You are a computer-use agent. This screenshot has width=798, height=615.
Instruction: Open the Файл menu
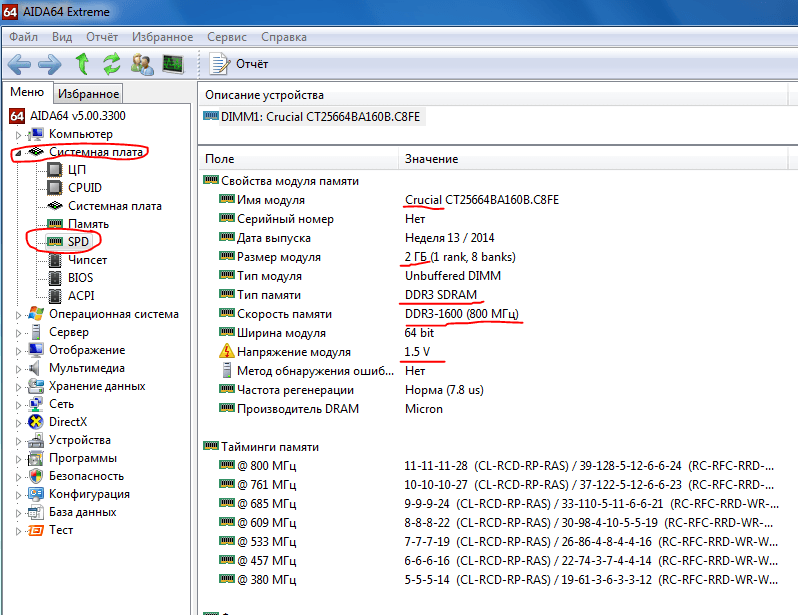(23, 37)
